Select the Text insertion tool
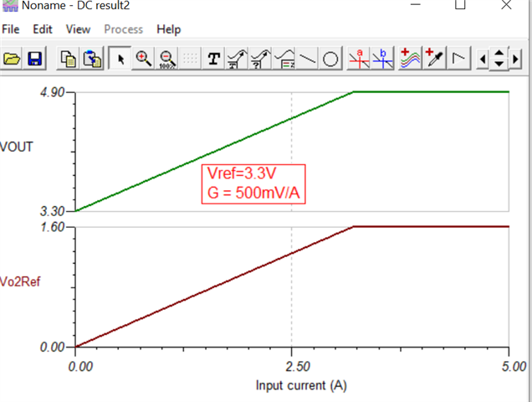Image resolution: width=532 pixels, height=402 pixels. (x=214, y=59)
